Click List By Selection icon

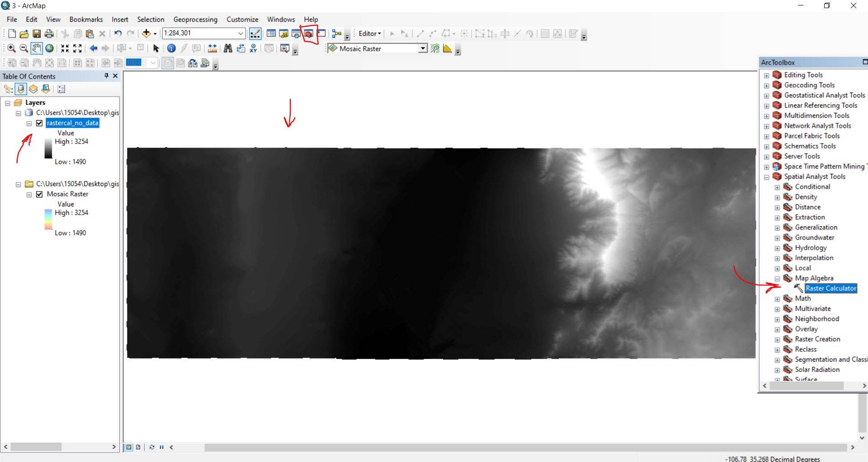click(x=46, y=89)
